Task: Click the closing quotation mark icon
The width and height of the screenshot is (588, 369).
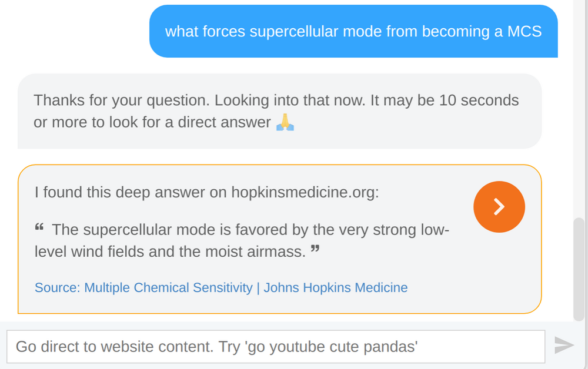Action: [x=315, y=251]
